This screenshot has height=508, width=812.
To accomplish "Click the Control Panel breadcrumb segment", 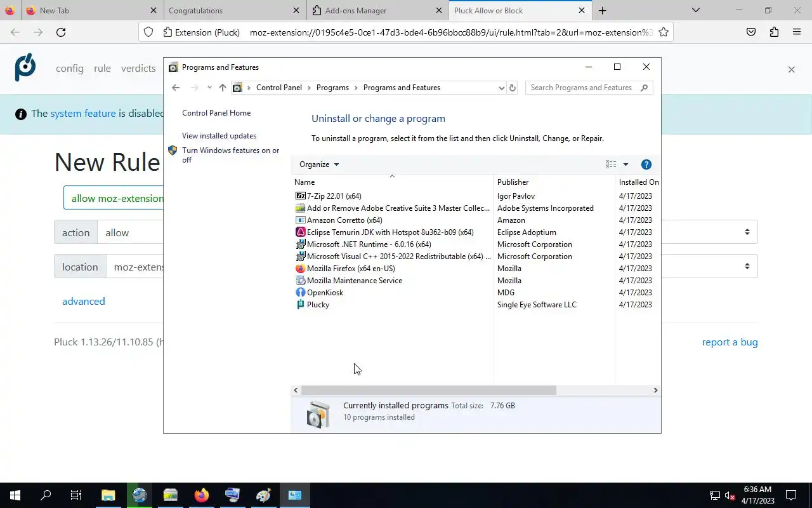I will [279, 88].
